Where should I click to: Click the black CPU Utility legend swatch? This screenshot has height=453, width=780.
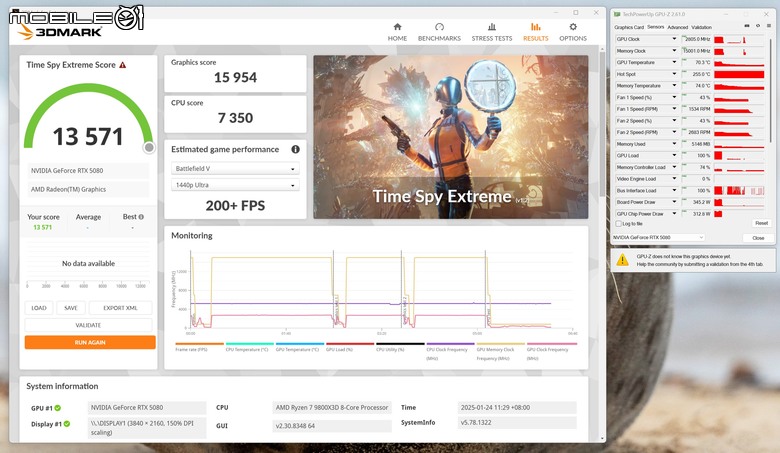(x=400, y=344)
